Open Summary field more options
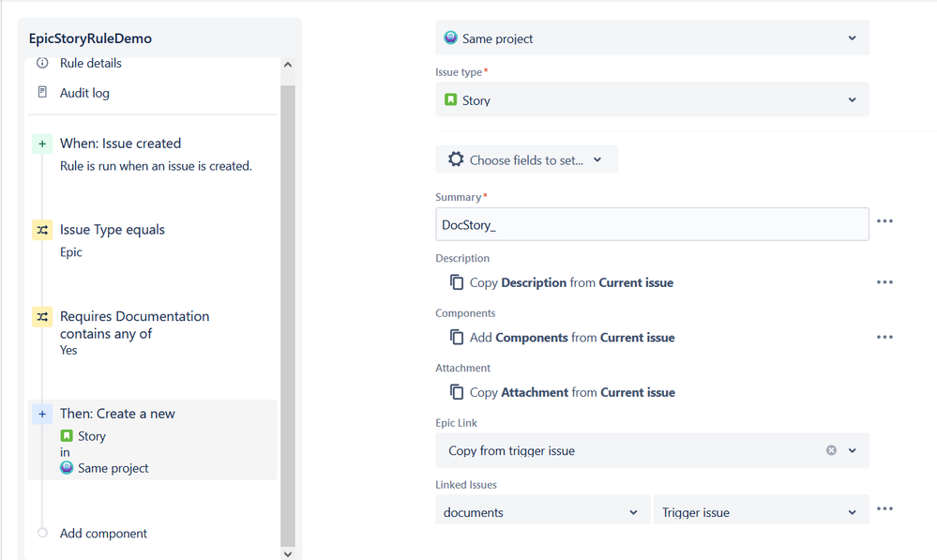Image resolution: width=937 pixels, height=560 pixels. pos(884,221)
